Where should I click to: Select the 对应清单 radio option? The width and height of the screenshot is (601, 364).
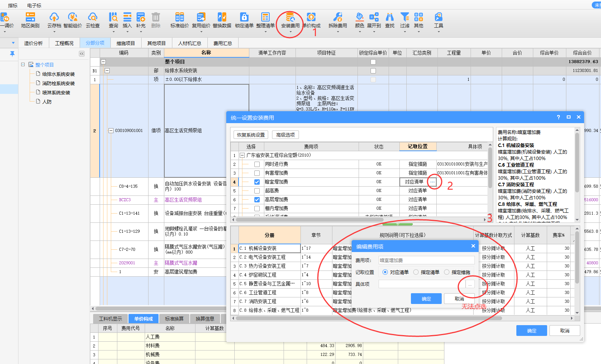[385, 272]
